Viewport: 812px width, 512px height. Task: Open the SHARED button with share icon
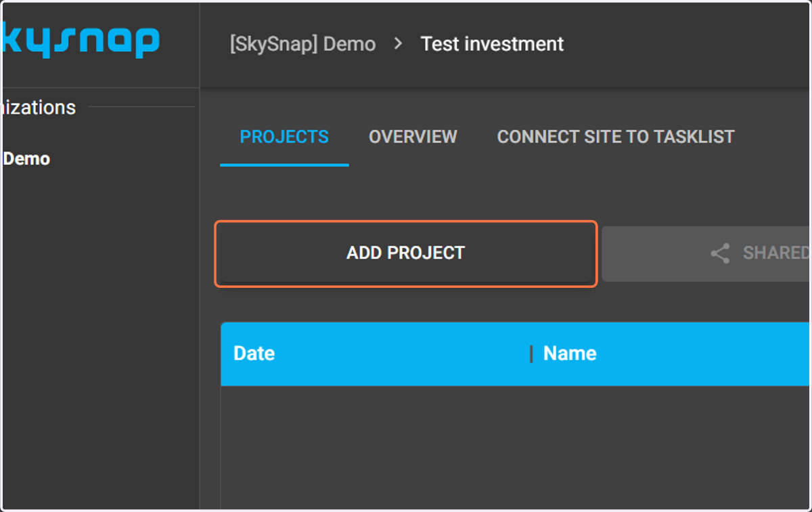706,253
